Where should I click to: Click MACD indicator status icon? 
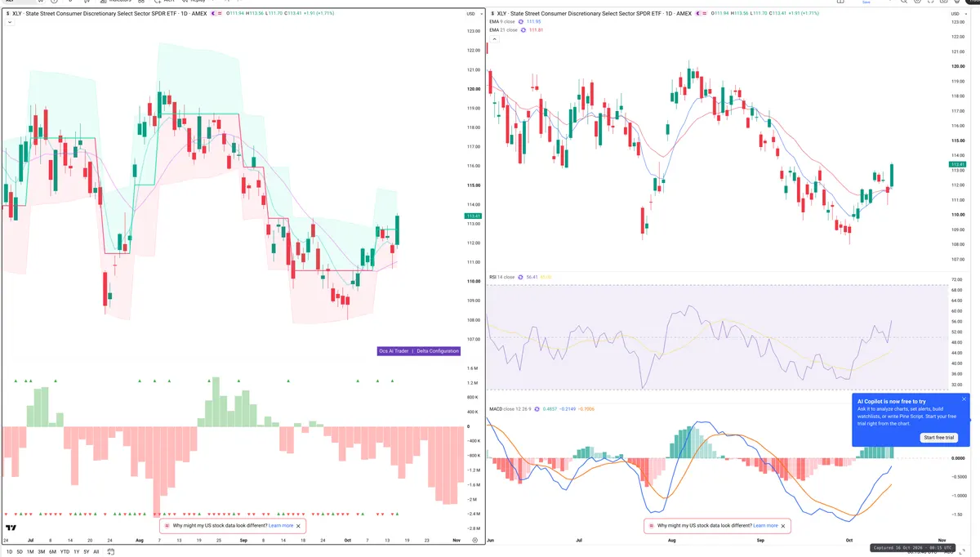537,409
